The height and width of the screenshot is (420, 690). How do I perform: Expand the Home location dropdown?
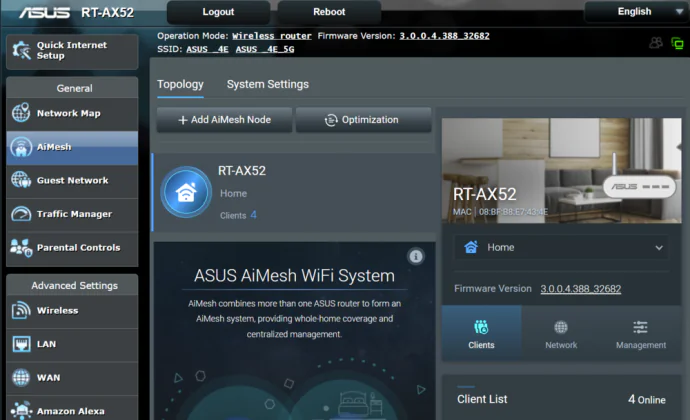point(561,247)
